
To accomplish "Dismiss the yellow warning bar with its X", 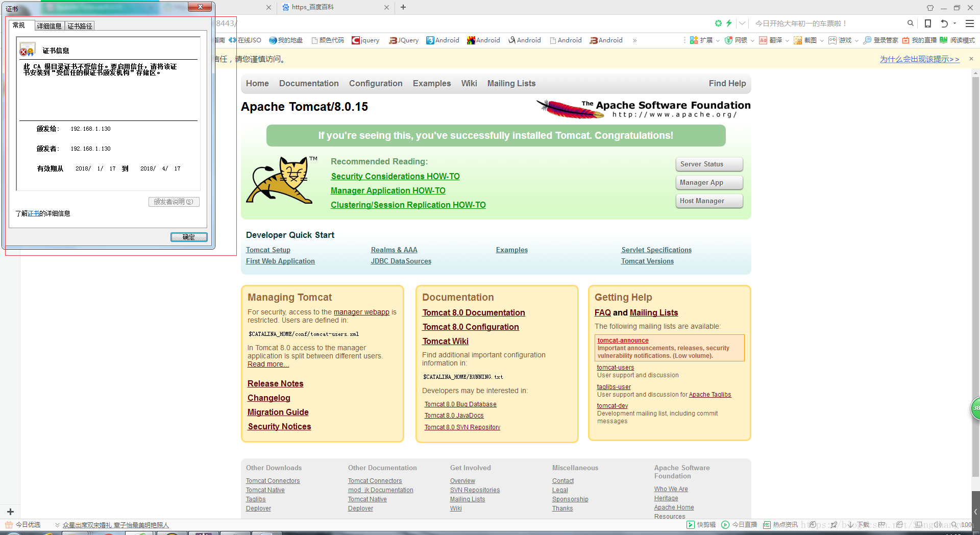I will pyautogui.click(x=971, y=59).
